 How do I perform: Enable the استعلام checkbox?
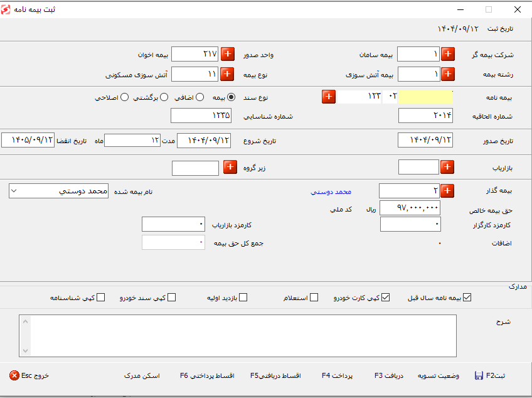click(x=314, y=298)
